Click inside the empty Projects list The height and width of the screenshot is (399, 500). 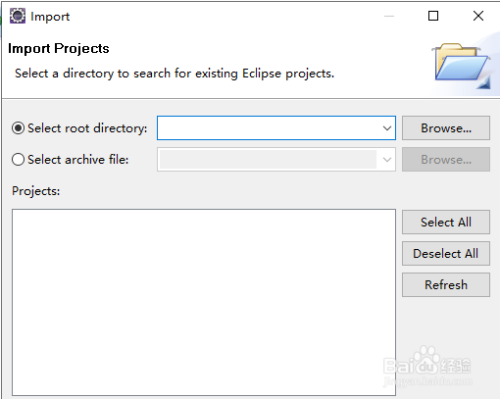click(x=204, y=302)
